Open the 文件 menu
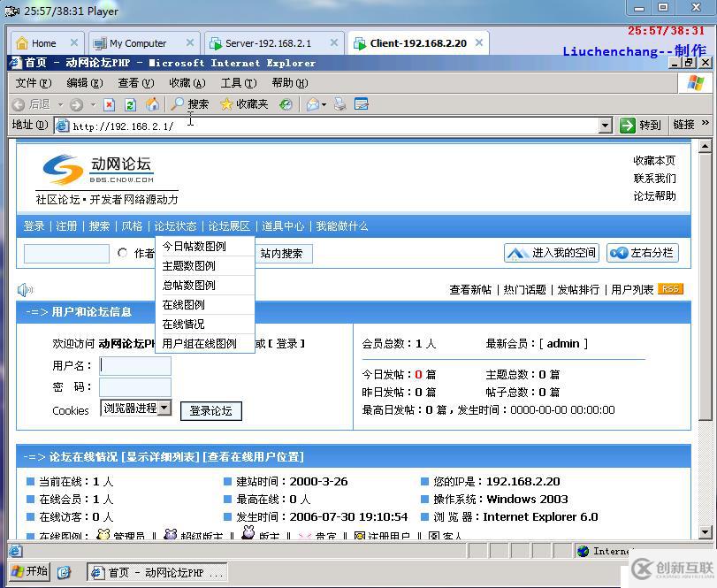The image size is (717, 588). coord(34,83)
